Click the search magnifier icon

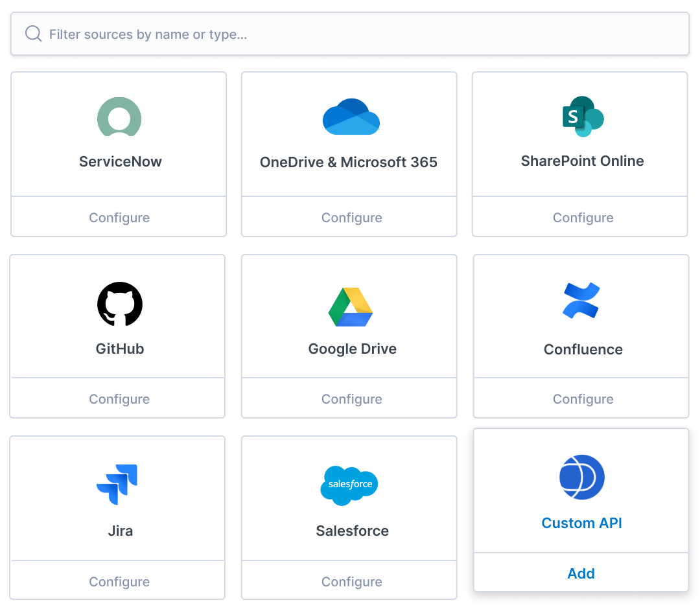coord(33,34)
